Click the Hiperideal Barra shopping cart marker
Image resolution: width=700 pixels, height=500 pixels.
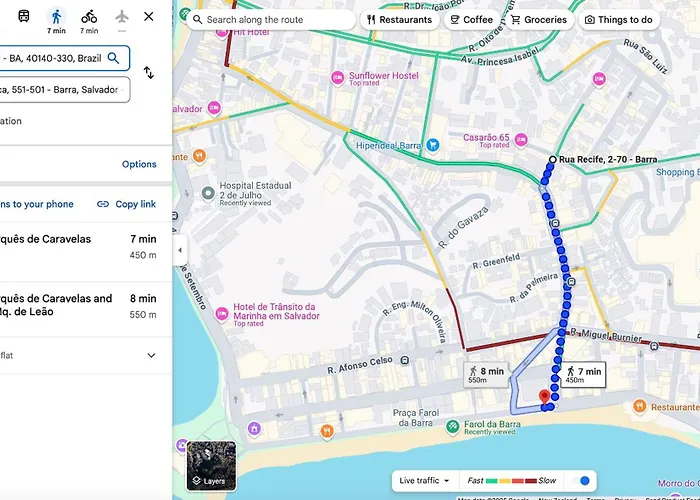coord(432,145)
